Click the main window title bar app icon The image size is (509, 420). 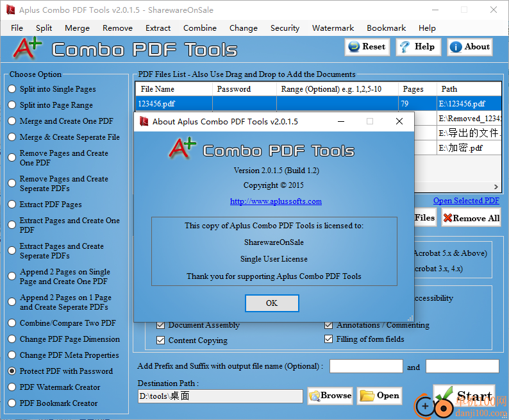[x=10, y=10]
